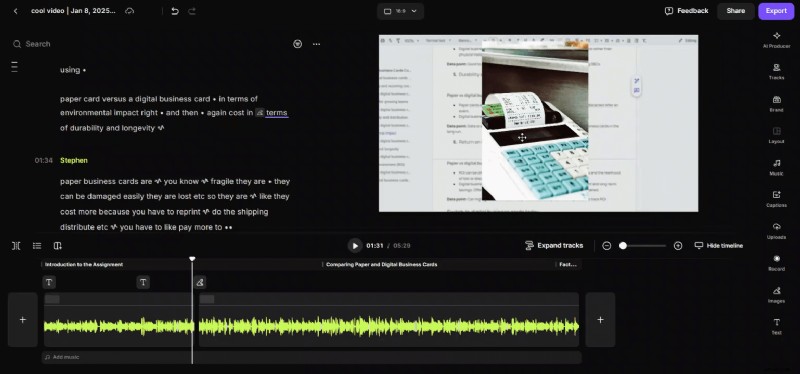Play the video

(x=355, y=245)
